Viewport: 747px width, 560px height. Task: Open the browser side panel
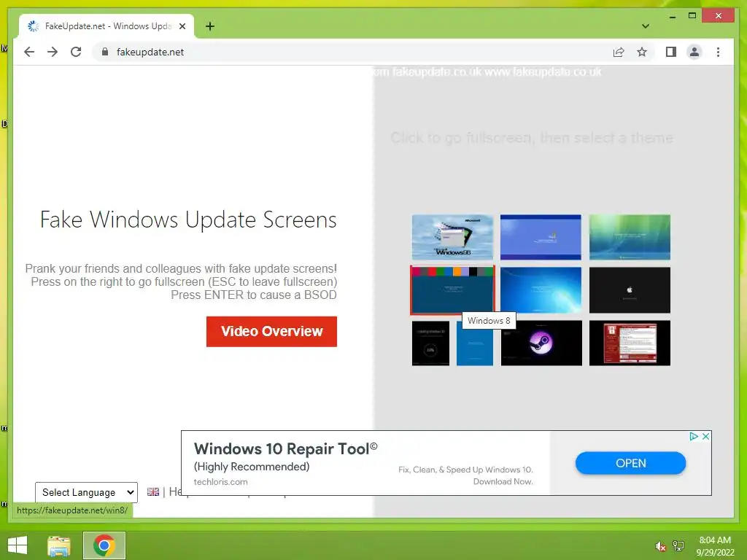[671, 52]
